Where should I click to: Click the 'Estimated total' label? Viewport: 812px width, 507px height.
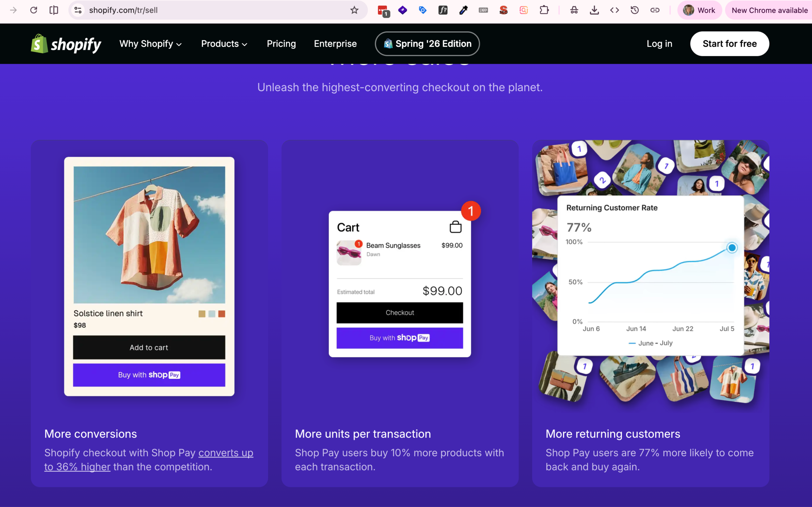[356, 292]
